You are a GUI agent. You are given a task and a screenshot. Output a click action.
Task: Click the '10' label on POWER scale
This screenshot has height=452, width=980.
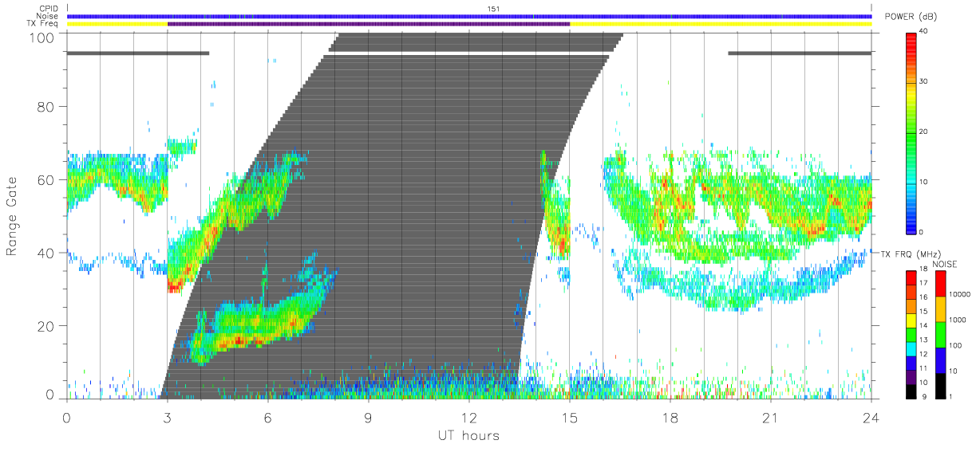(x=925, y=182)
